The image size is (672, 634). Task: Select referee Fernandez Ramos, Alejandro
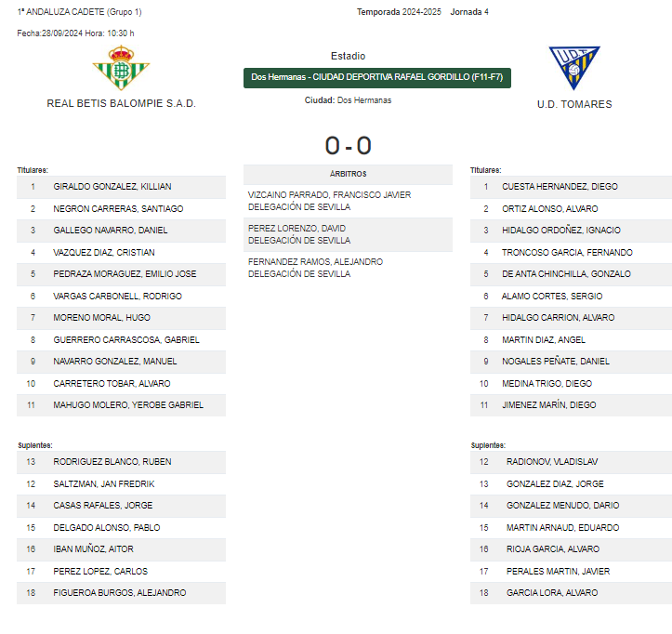coord(348,268)
